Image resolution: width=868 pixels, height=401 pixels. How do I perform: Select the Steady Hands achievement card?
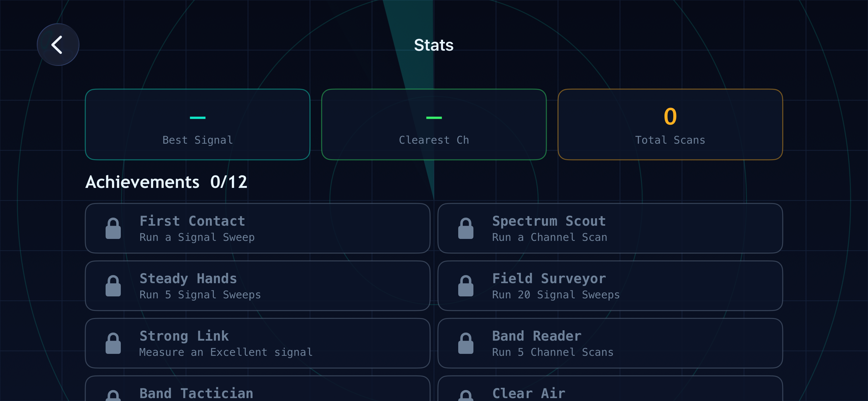pyautogui.click(x=257, y=286)
